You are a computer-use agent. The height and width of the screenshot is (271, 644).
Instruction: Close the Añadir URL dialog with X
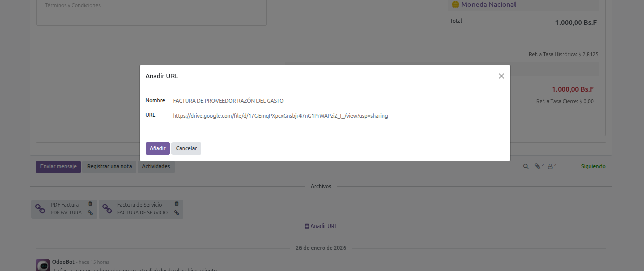tap(501, 76)
